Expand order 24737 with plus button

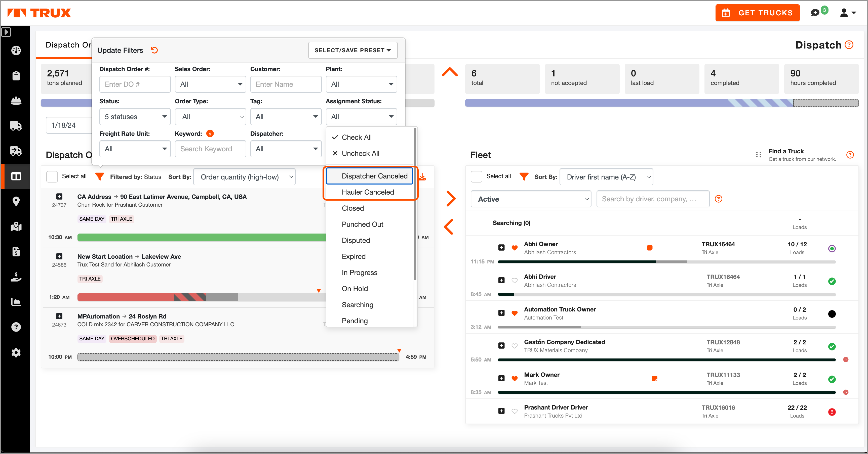[59, 196]
